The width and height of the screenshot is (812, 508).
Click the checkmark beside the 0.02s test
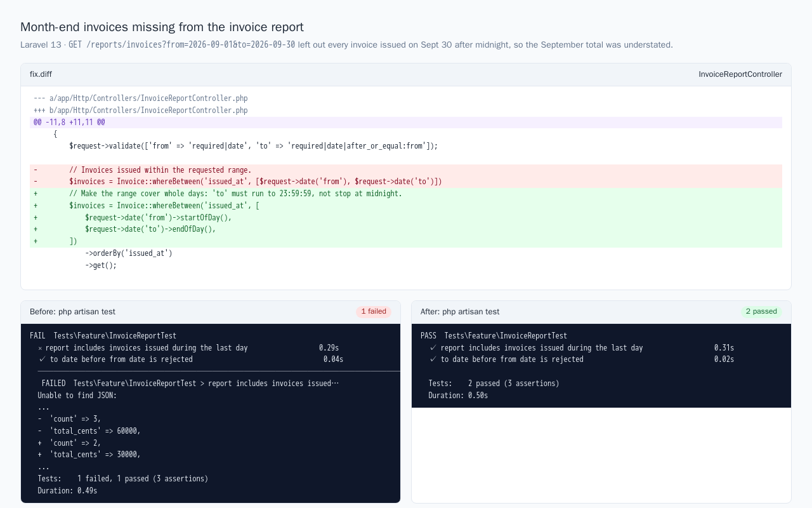coord(433,359)
